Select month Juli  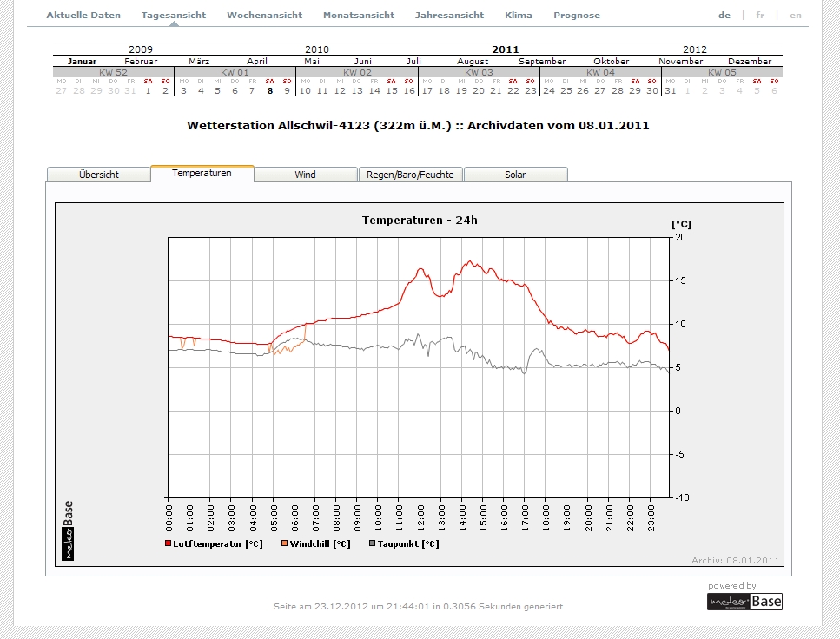pos(413,61)
